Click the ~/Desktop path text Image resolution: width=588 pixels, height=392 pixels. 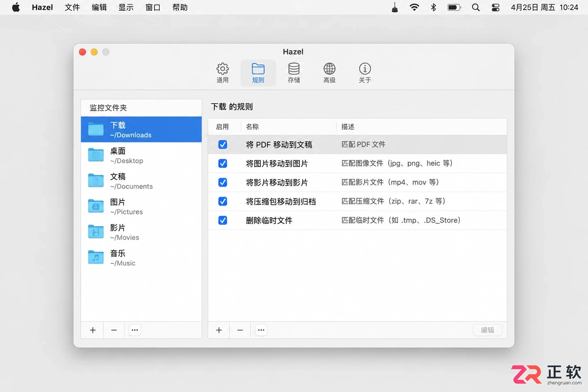tap(127, 161)
